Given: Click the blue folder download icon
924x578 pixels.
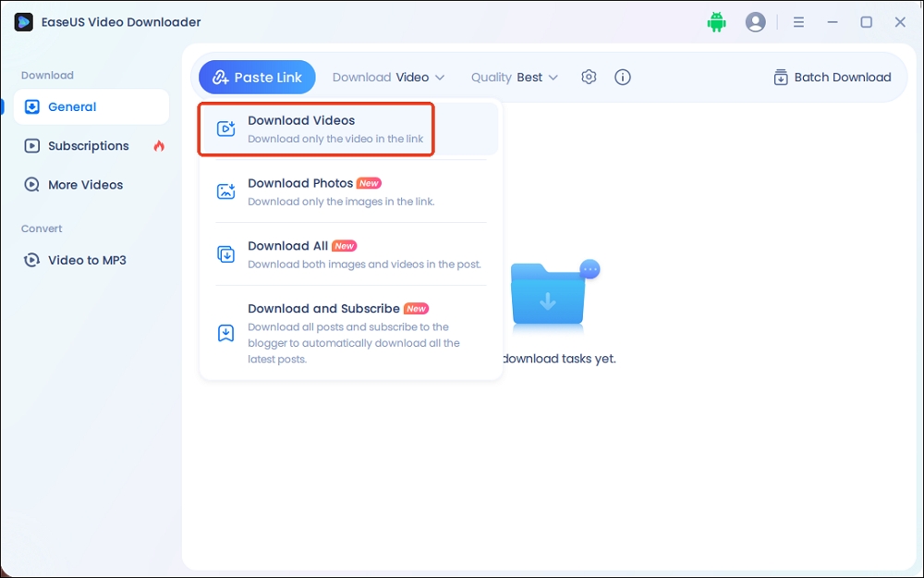Looking at the screenshot, I should pyautogui.click(x=548, y=296).
